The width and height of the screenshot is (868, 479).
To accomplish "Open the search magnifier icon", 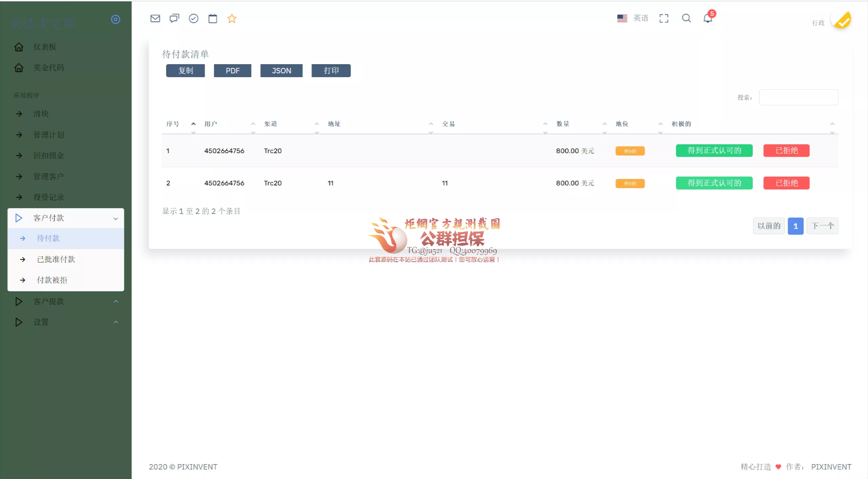I will [686, 18].
